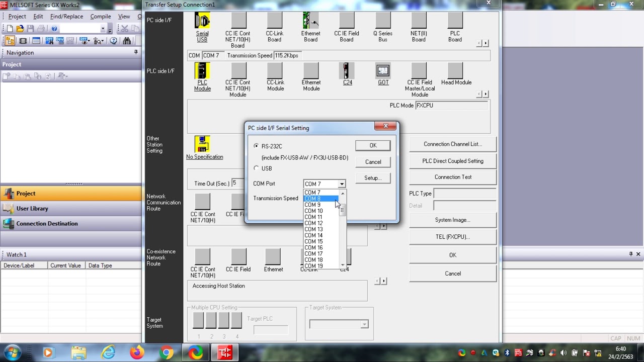Launch Firefox from the taskbar
Viewport: 644px width, 362px height.
[137, 352]
